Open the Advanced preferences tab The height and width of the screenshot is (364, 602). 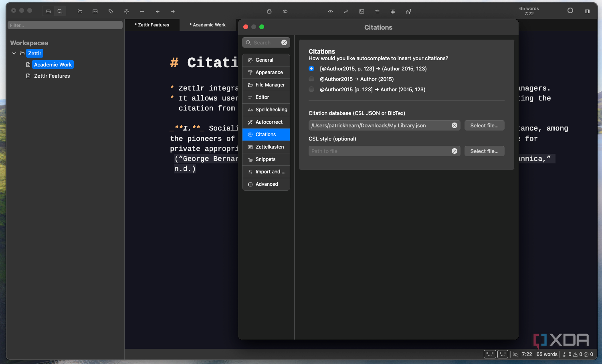(x=266, y=184)
